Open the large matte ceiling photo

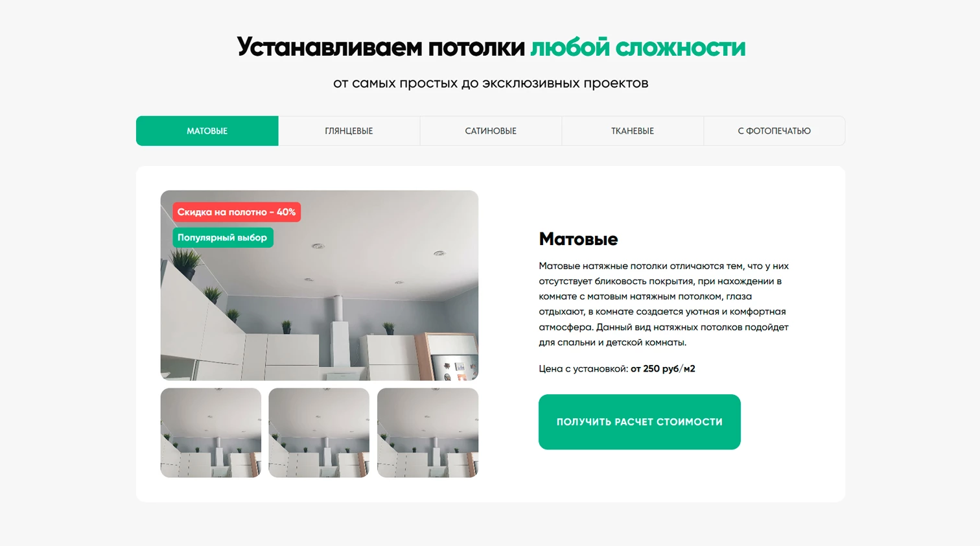tap(320, 285)
